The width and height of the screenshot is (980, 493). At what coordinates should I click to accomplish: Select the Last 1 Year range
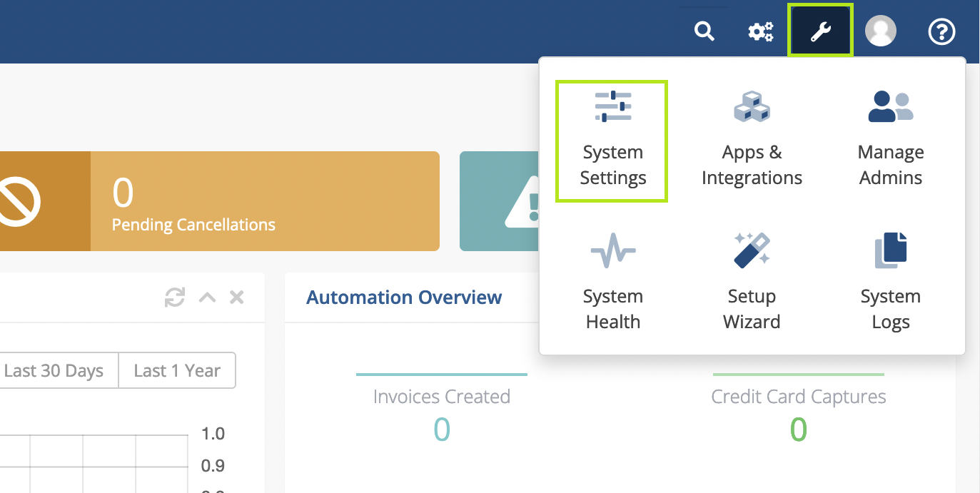[177, 371]
